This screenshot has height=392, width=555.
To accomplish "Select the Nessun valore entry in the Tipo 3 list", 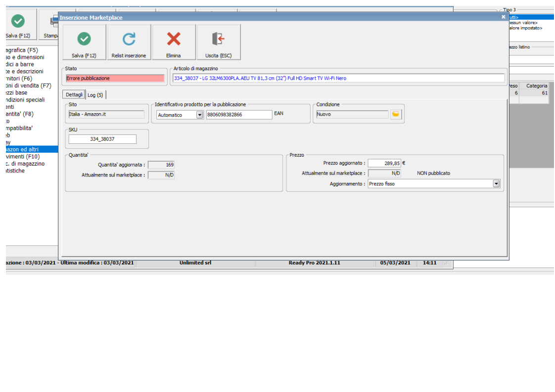I will tap(523, 23).
